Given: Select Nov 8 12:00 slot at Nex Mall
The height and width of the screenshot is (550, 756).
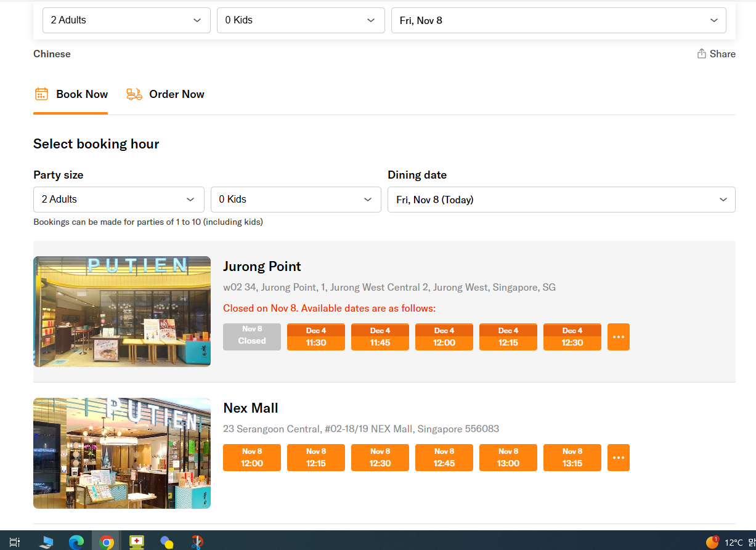Looking at the screenshot, I should (252, 458).
